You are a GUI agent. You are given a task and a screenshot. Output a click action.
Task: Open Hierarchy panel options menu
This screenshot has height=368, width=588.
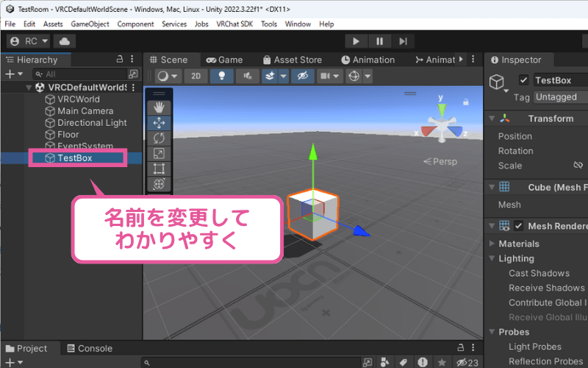pyautogui.click(x=132, y=60)
